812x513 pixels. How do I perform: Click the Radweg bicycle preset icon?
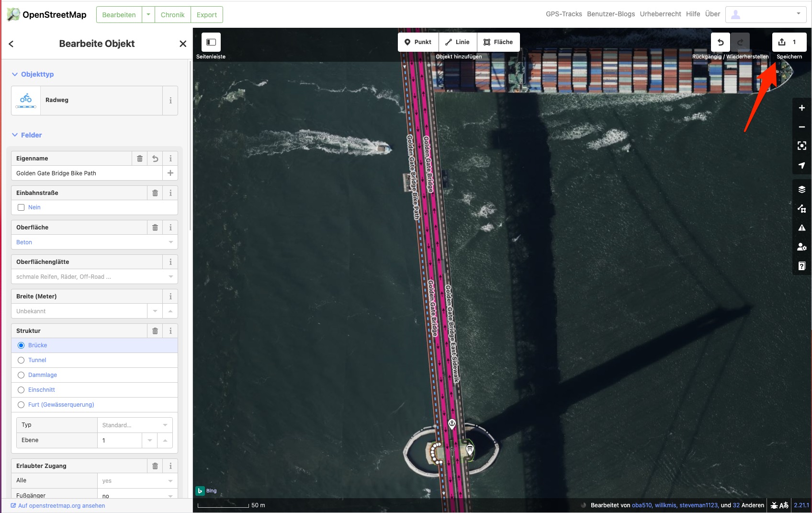click(x=26, y=101)
